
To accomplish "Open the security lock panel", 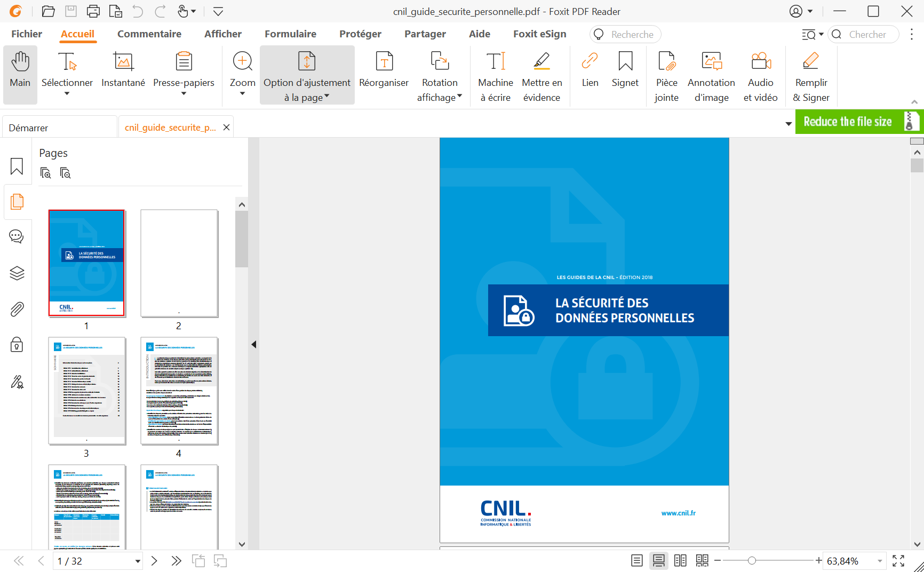I will 17,345.
